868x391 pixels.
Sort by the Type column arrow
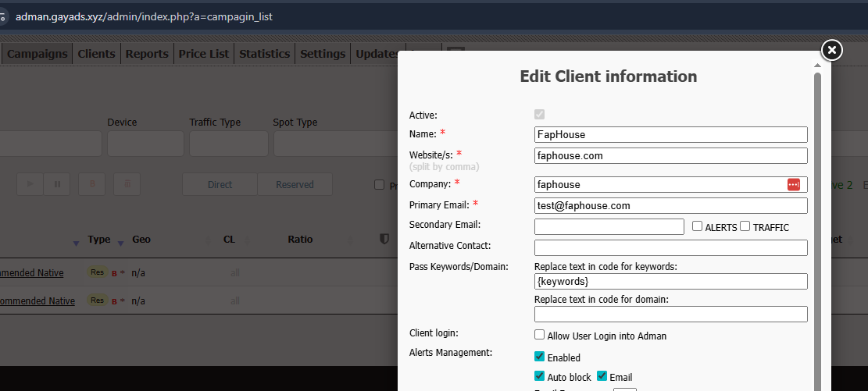(120, 243)
